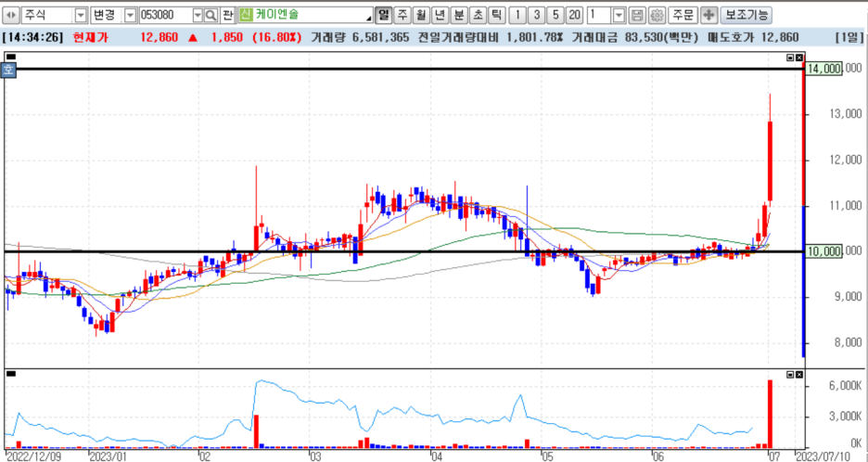Switch to the 분 (minute) chart period

pyautogui.click(x=459, y=15)
